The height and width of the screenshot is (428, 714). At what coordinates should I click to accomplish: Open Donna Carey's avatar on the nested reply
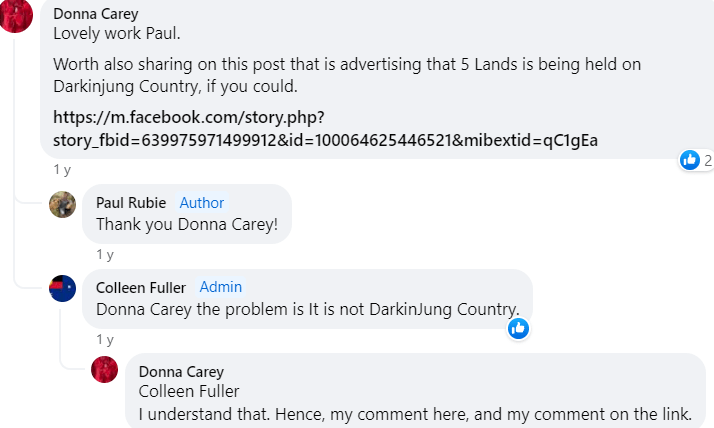click(105, 371)
